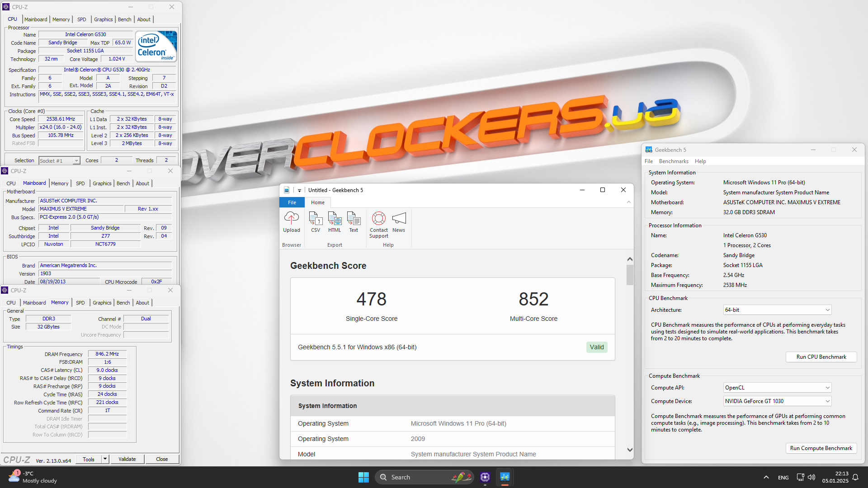Click the mainboard Model field MAXIMUS V EXTREME

click(x=81, y=209)
